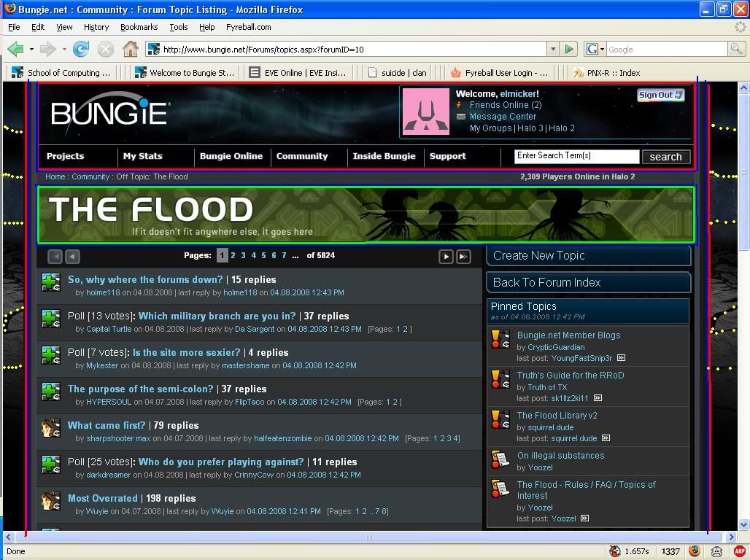Open the address bar URL history dropdown
750x560 pixels.
(x=552, y=49)
